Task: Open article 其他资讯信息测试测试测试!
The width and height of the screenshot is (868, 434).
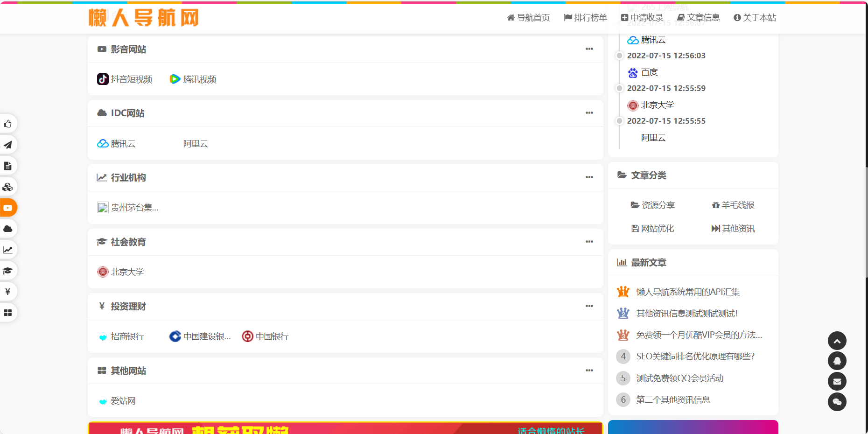Action: (x=687, y=314)
